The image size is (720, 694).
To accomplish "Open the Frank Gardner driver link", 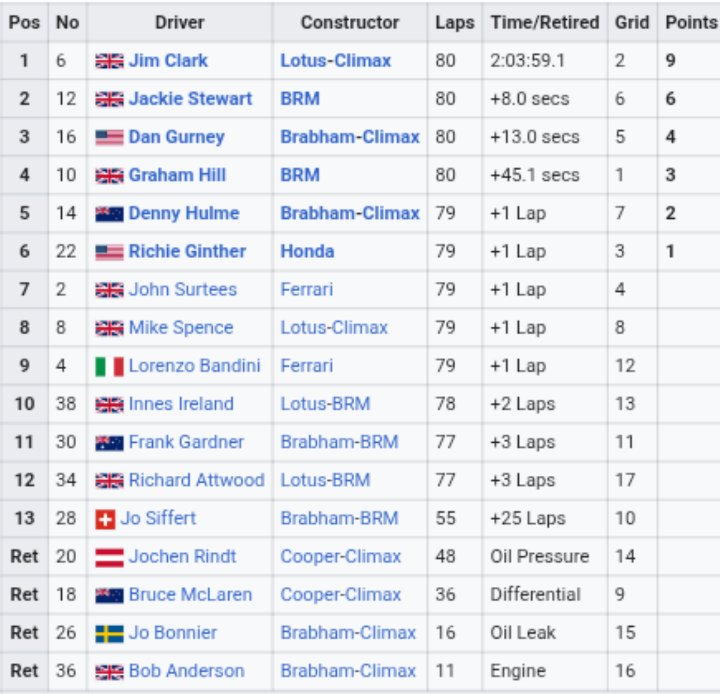I will point(186,442).
